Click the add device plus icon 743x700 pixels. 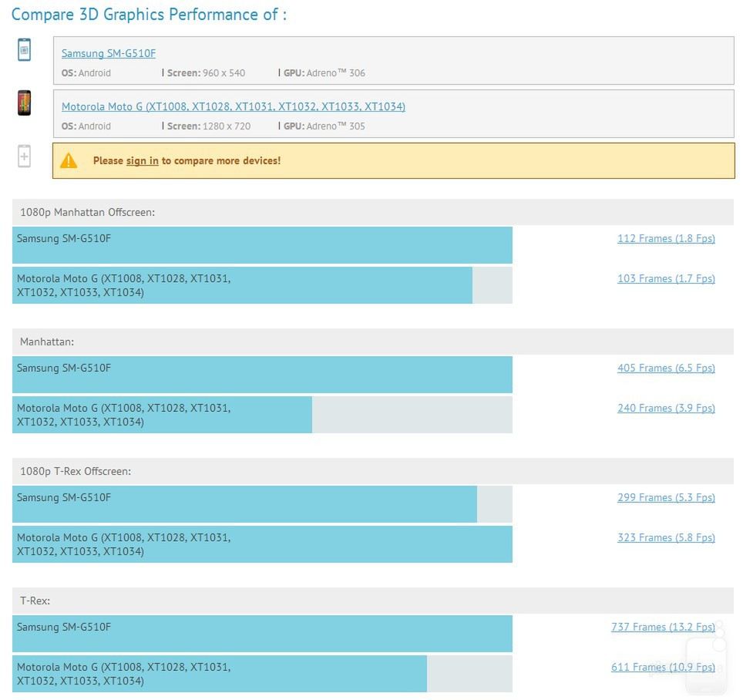tap(25, 156)
